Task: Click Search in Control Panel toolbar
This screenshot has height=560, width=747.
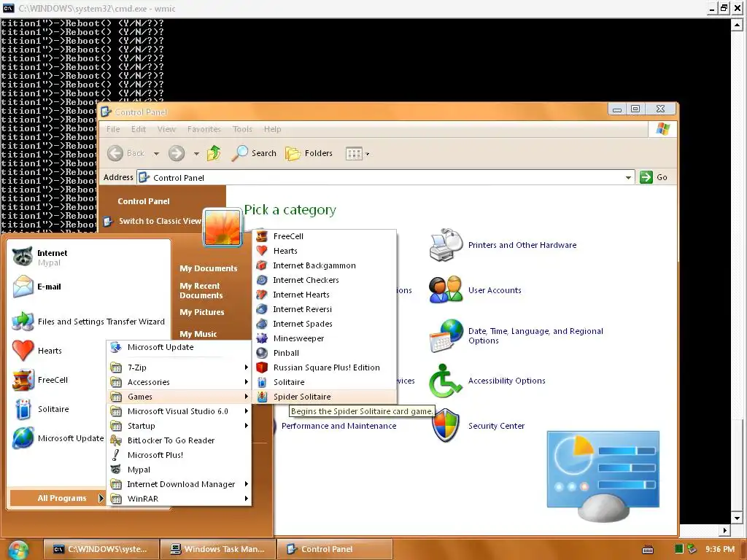Action: (254, 153)
